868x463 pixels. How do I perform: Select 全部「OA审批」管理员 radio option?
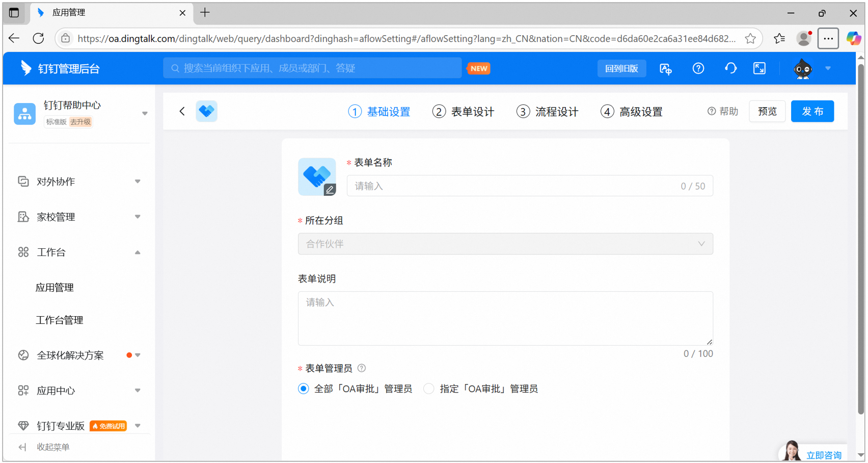(304, 389)
